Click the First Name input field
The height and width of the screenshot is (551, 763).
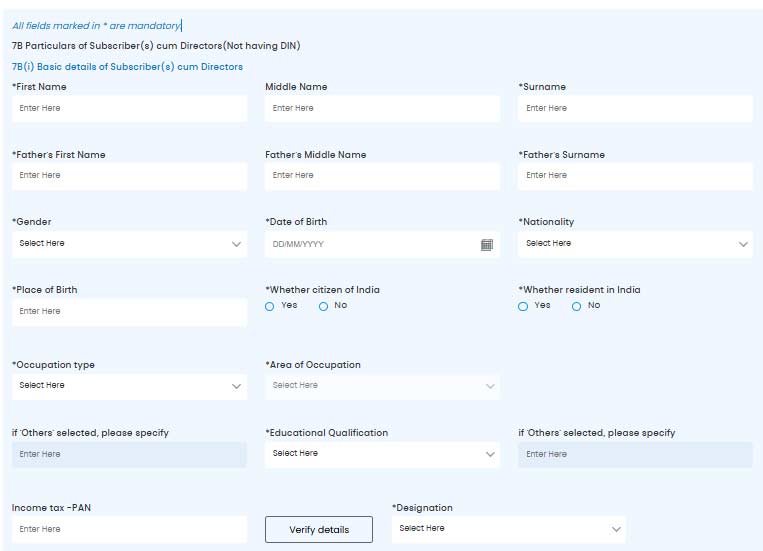tap(129, 108)
